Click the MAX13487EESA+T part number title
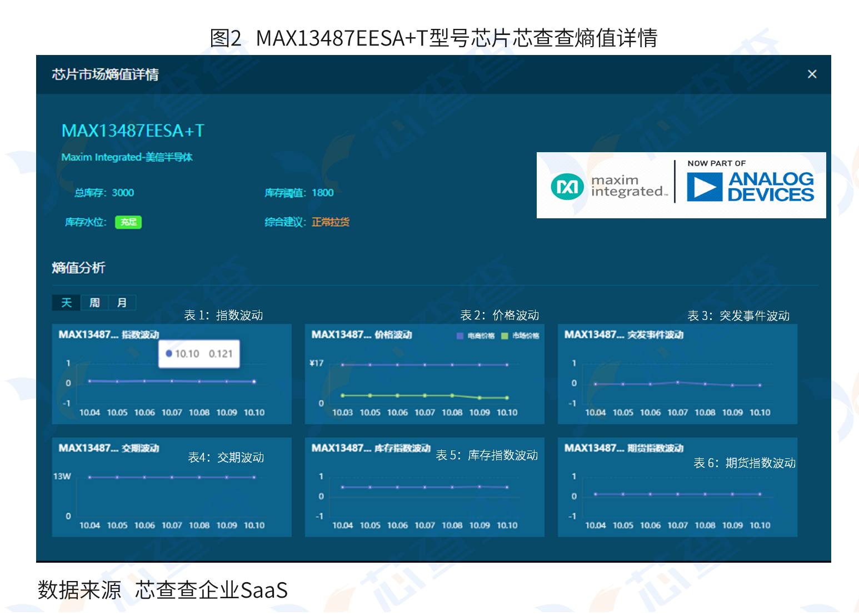This screenshot has height=616, width=859. pyautogui.click(x=133, y=131)
